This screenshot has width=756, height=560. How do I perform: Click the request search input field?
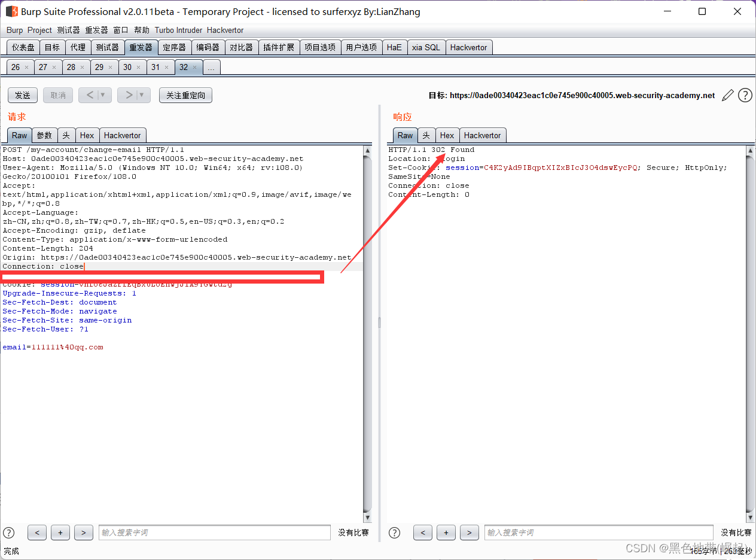coord(215,532)
